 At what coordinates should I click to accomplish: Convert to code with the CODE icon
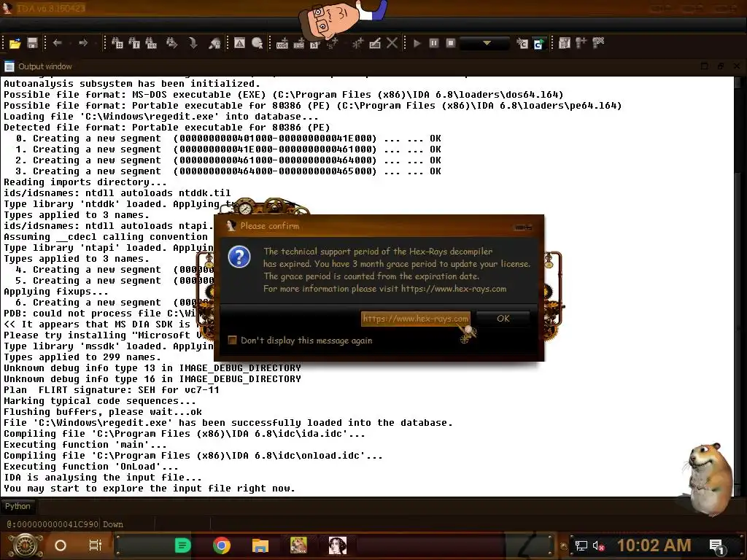[x=282, y=43]
